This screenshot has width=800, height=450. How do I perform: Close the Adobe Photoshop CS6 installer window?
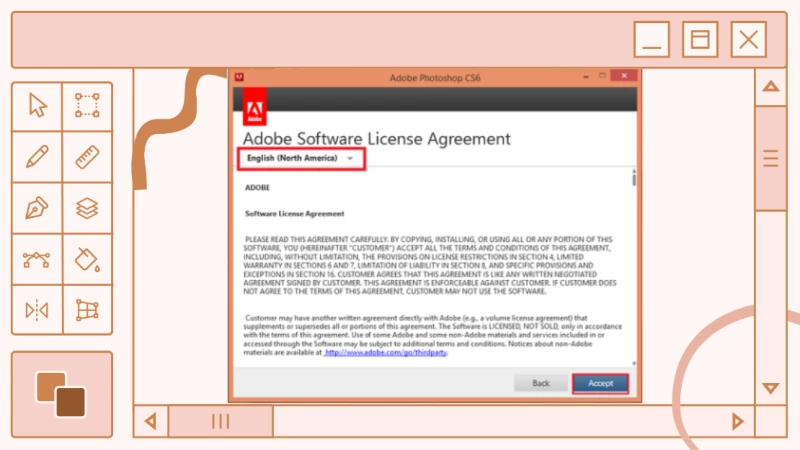point(624,76)
